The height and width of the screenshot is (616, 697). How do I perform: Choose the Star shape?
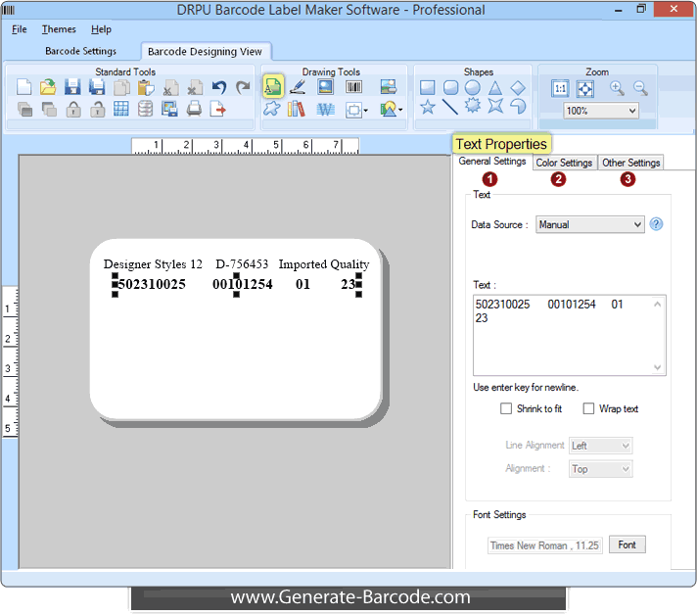[x=428, y=108]
